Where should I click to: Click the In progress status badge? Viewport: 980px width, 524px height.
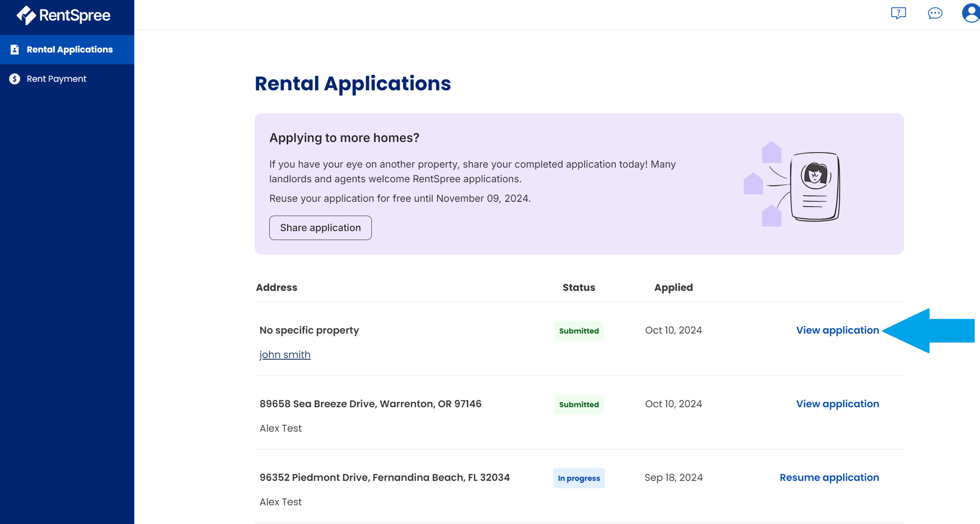click(x=578, y=478)
